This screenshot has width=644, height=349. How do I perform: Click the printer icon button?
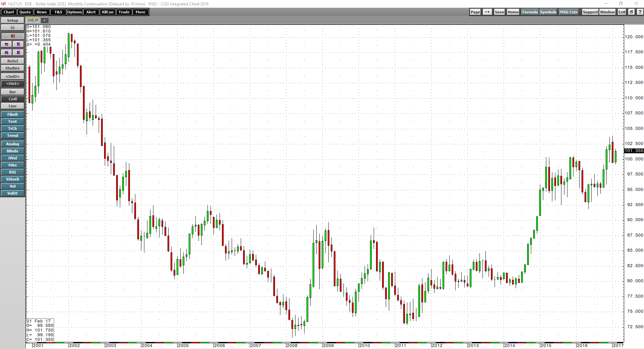click(x=12, y=28)
